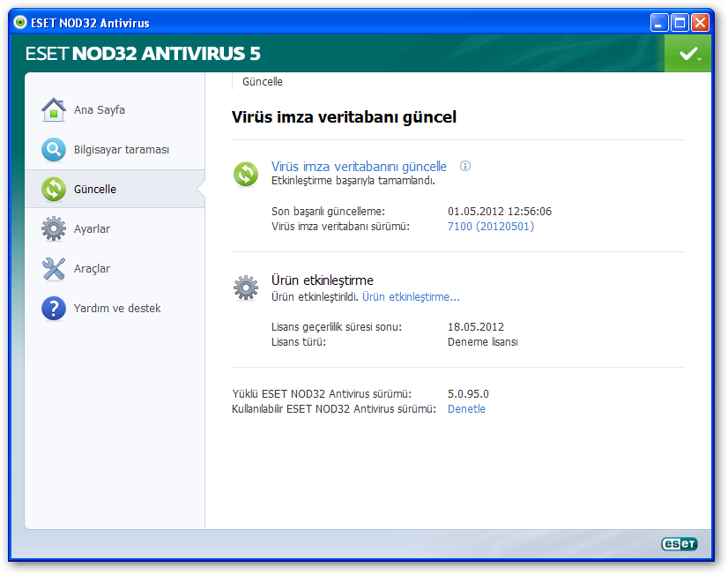Click the Bilgisayar taraması magnifier icon
Screen dimensions: 728x575
pos(54,150)
